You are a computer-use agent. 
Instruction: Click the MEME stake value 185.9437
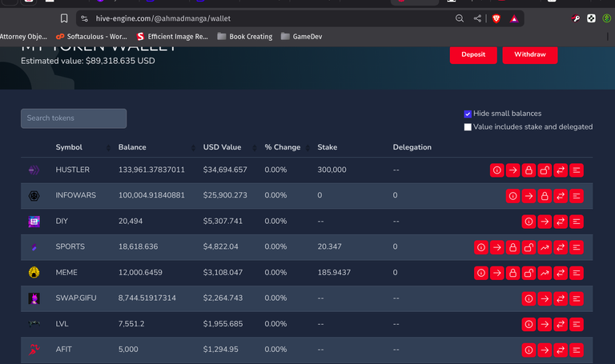334,272
